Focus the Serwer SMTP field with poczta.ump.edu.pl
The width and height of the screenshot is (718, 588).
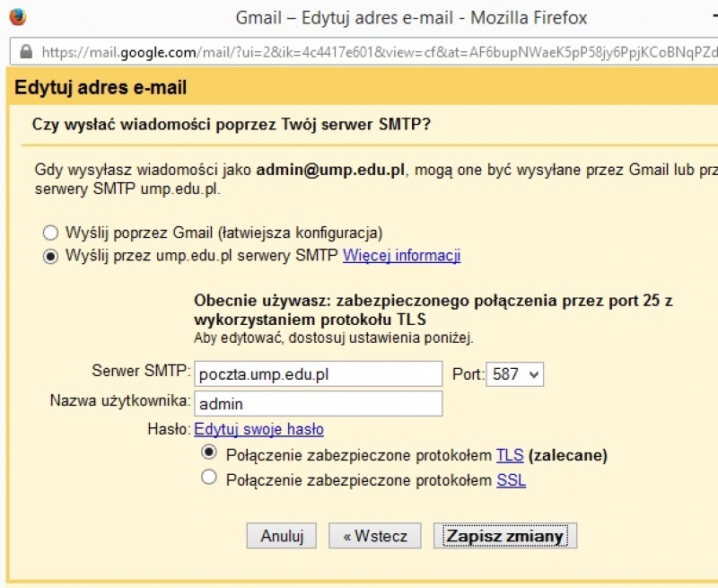(319, 373)
